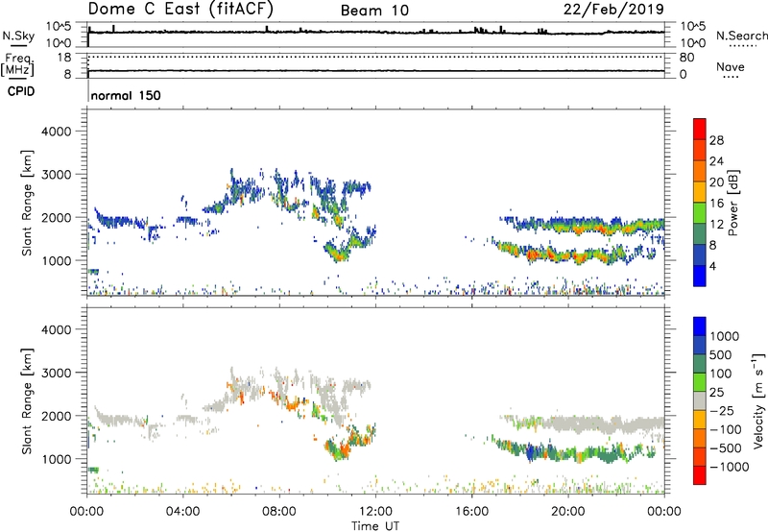Click the '4000' tick on the power panel
Image resolution: width=768 pixels, height=532 pixels.
click(x=56, y=132)
